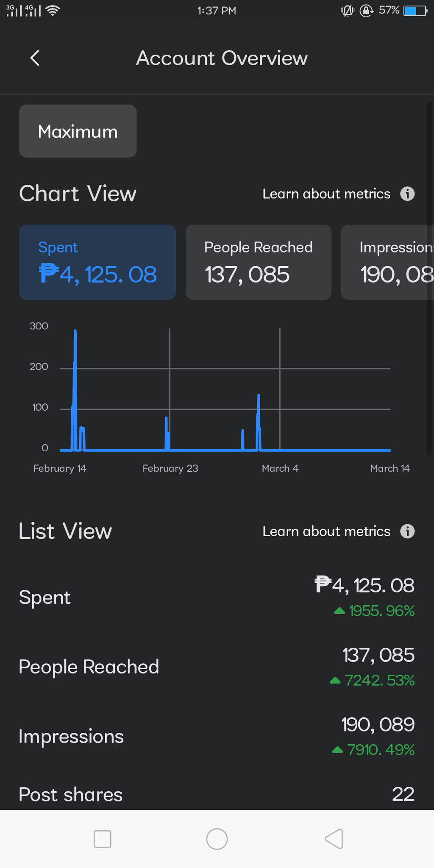This screenshot has height=868, width=434.
Task: Tap the Spent row in List View
Action: click(x=217, y=598)
